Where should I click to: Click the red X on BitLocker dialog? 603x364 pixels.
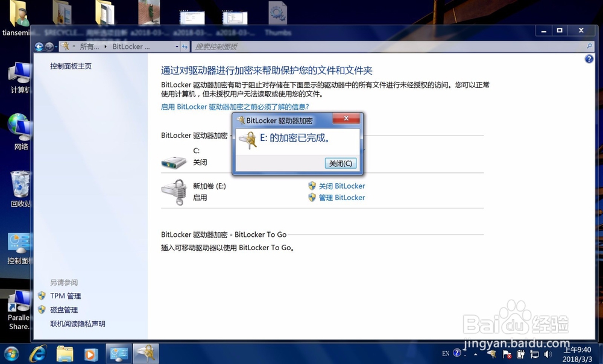(x=346, y=118)
